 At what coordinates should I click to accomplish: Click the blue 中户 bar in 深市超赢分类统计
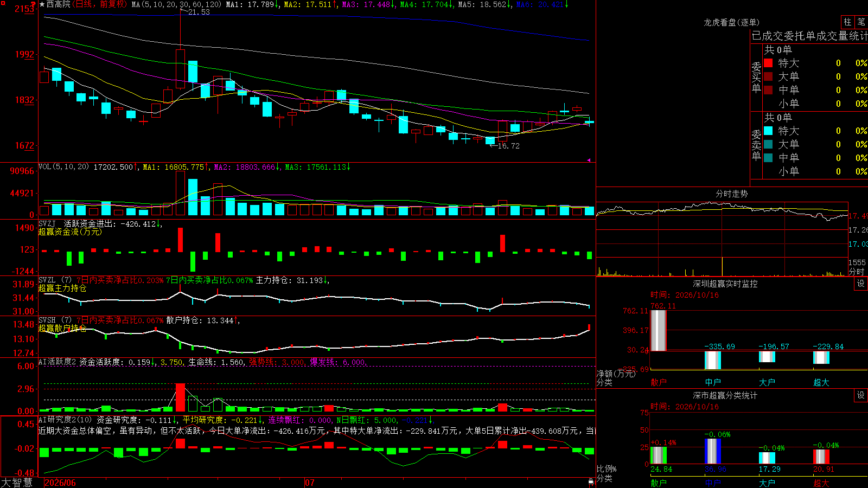[713, 451]
